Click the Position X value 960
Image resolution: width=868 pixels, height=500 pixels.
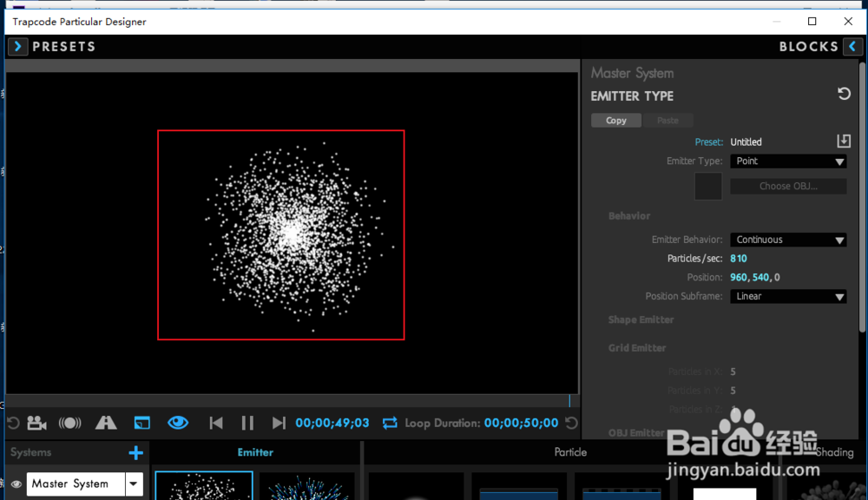tap(739, 278)
